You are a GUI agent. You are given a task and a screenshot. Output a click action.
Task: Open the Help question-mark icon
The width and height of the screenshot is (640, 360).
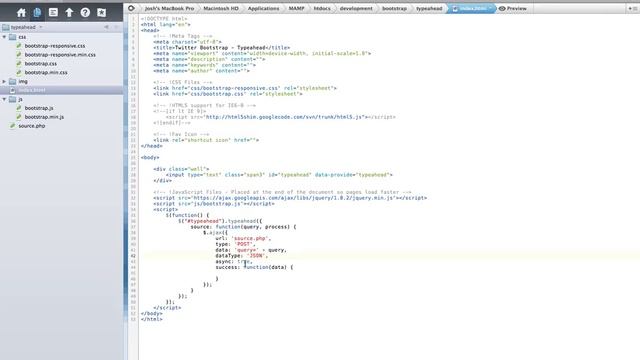[85, 13]
